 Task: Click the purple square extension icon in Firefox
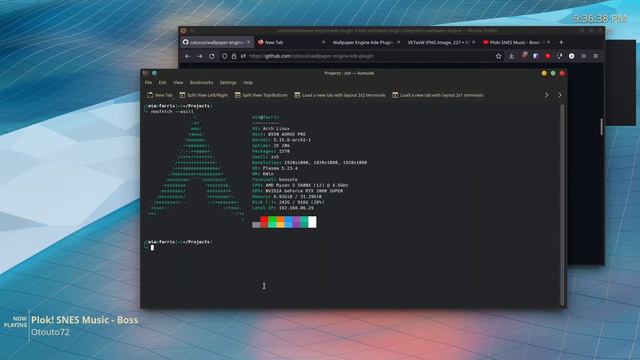[536, 56]
